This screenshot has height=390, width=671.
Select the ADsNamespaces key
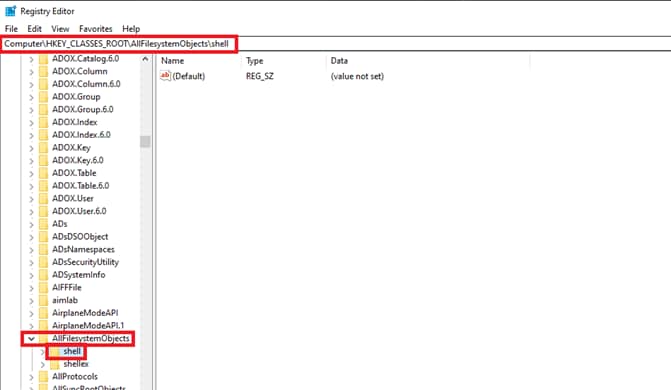click(x=83, y=249)
